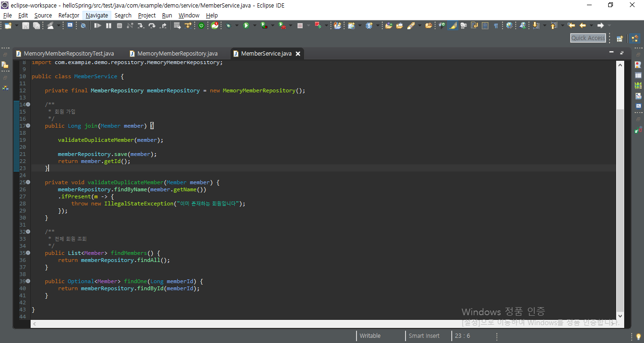This screenshot has width=644, height=343.
Task: Toggle Block Selection Mode icon
Action: coord(485,25)
